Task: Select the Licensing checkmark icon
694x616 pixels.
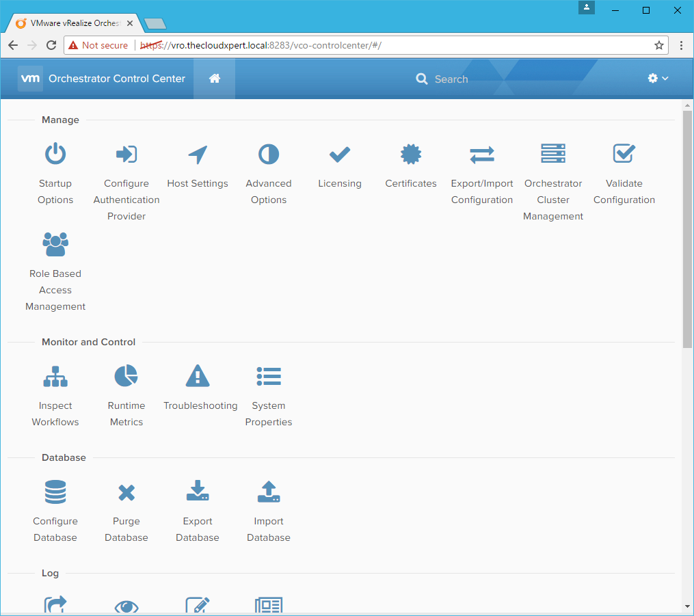Action: [x=340, y=155]
